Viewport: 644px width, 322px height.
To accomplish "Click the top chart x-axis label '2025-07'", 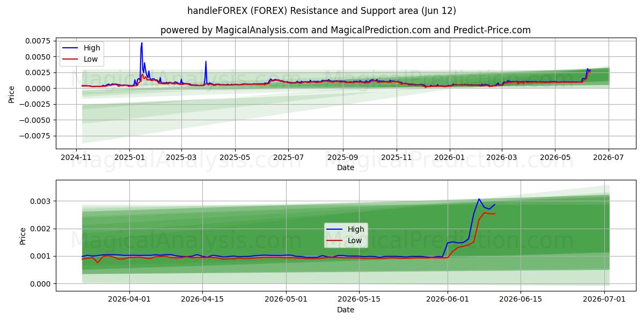I will tap(288, 158).
